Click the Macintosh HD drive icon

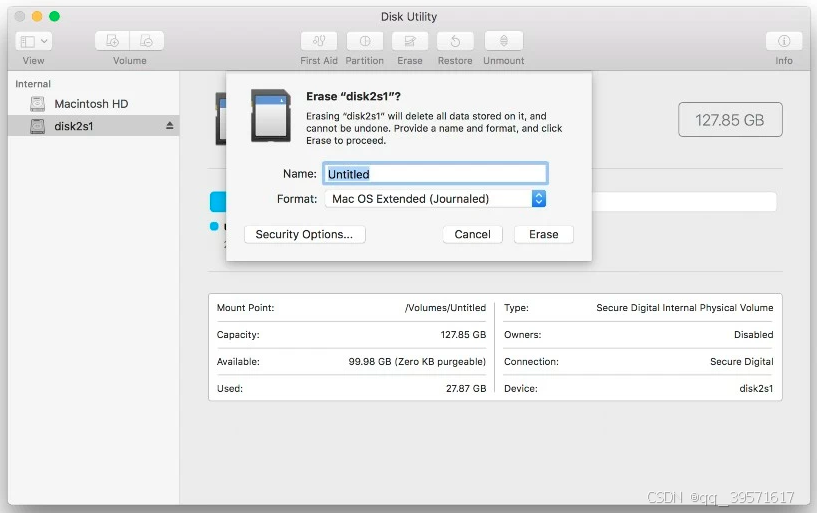pos(38,104)
